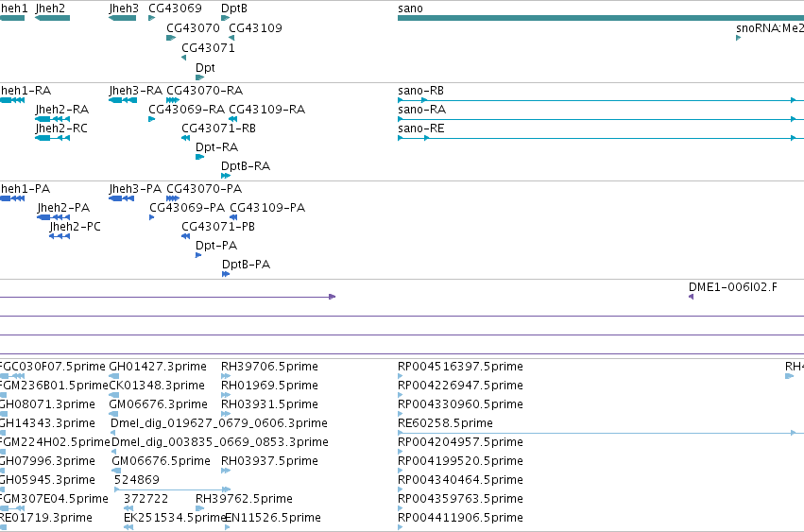This screenshot has height=532, width=804.
Task: Open EST Dmel_dig_003835_0669_0853.3prime
Action: (x=220, y=442)
